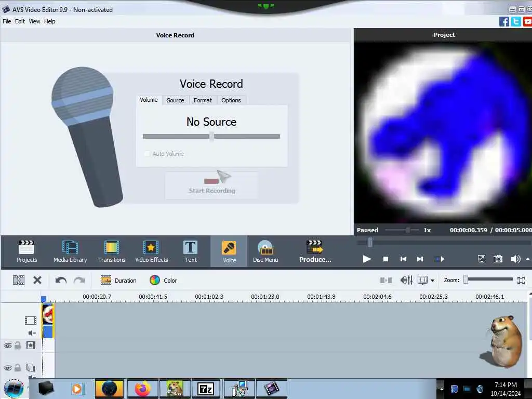Image resolution: width=532 pixels, height=399 pixels.
Task: Play the project preview
Action: [366, 259]
